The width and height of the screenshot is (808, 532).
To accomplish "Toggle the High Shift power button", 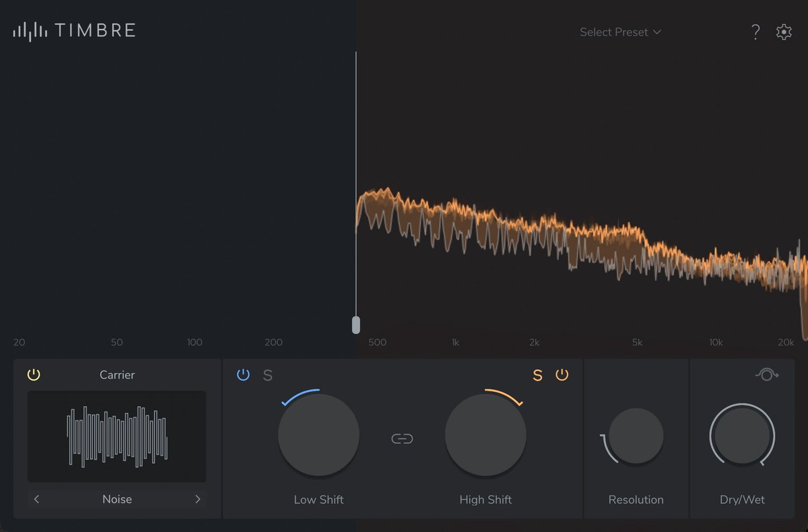I will (x=562, y=374).
